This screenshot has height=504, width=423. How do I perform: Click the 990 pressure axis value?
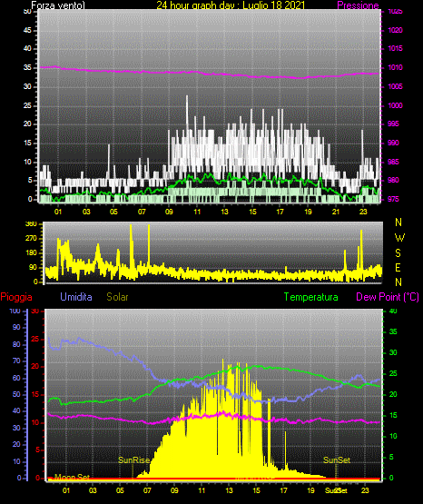pyautogui.click(x=394, y=143)
